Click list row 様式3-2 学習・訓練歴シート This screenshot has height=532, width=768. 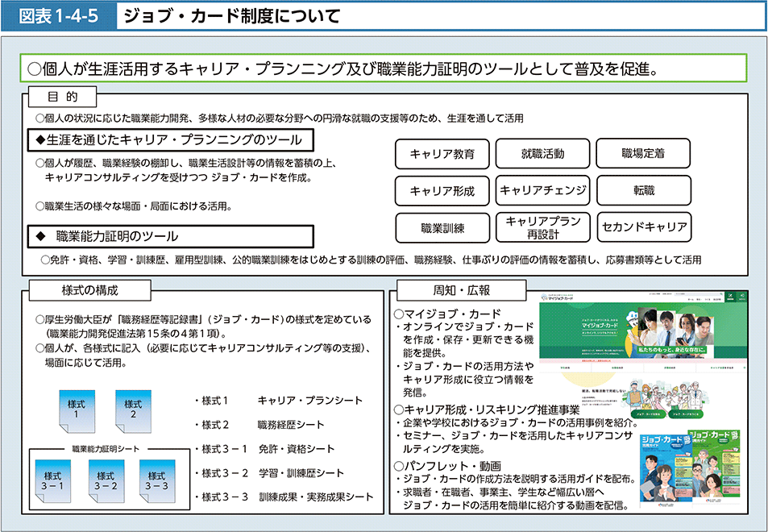268,473
